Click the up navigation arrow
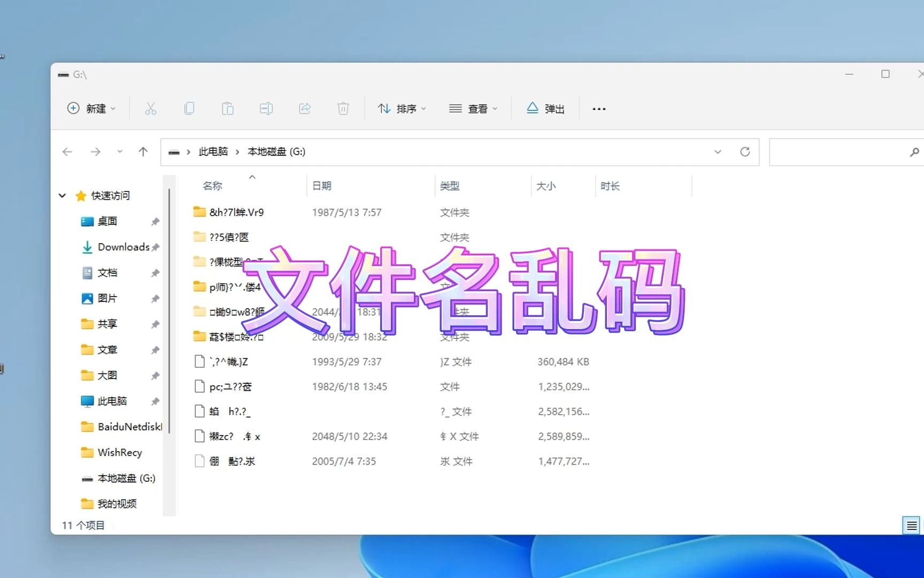The image size is (924, 578). pyautogui.click(x=143, y=151)
